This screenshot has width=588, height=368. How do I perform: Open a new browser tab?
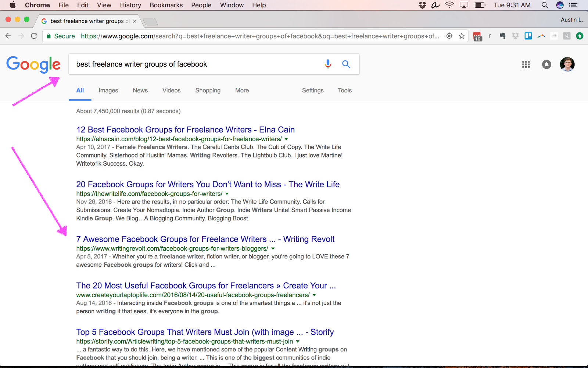click(150, 21)
